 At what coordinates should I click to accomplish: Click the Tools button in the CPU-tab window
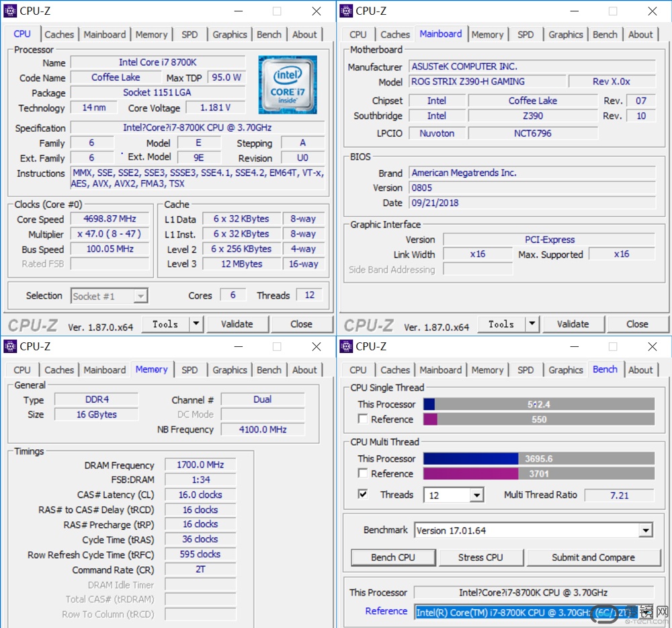[x=165, y=324]
